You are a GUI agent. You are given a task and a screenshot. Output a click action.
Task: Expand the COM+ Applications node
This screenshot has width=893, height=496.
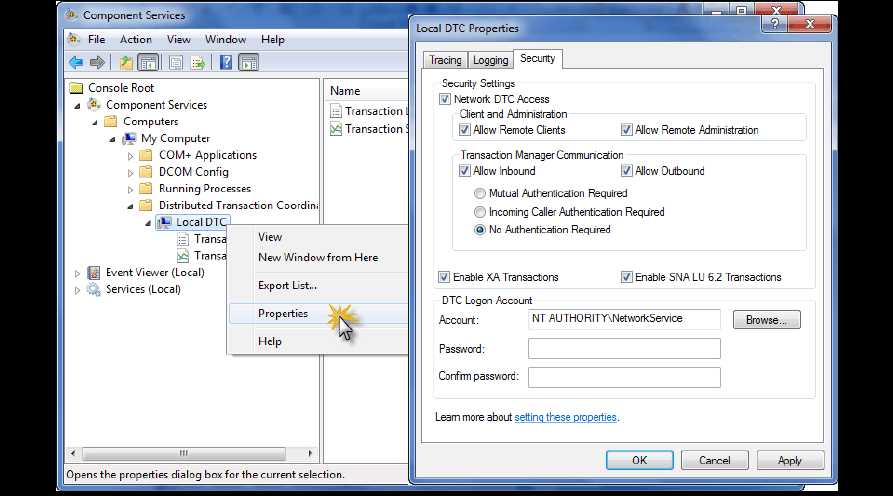[130, 155]
